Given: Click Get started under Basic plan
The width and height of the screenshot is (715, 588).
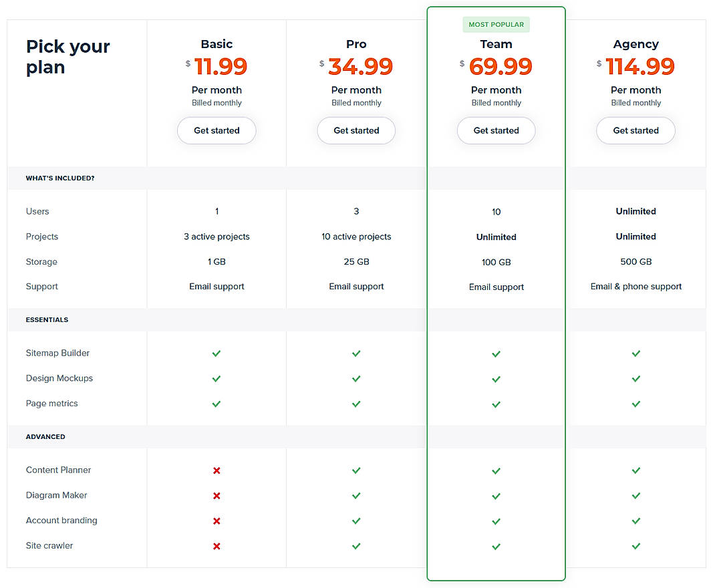Looking at the screenshot, I should [x=217, y=130].
